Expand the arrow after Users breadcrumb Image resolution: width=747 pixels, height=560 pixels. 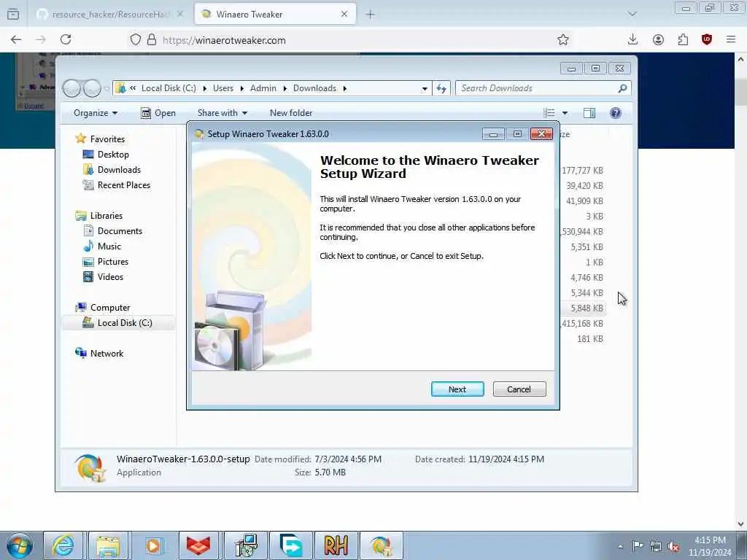pos(242,88)
